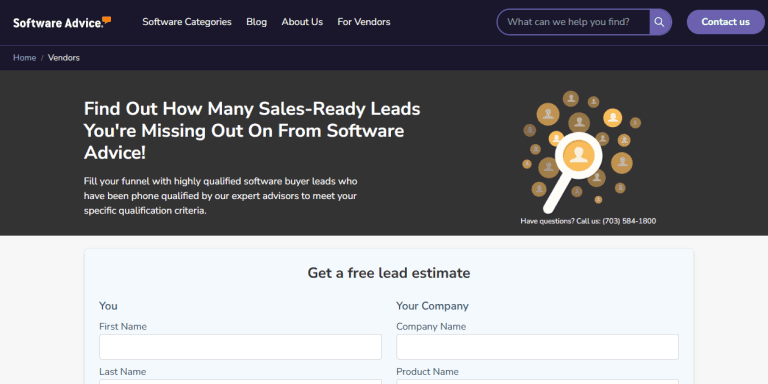Screen dimensions: 768x384
Task: Click the orange speech bubble in logo
Action: point(106,20)
